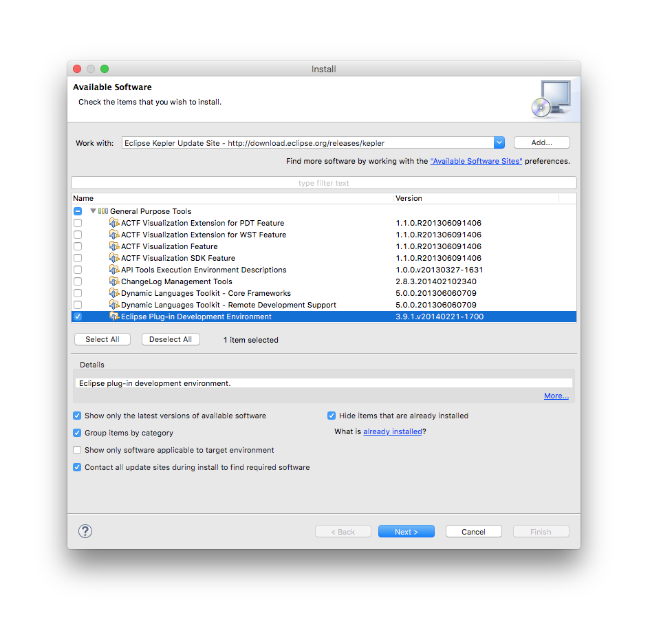Click the API Tools Execution Environment icon

point(114,270)
